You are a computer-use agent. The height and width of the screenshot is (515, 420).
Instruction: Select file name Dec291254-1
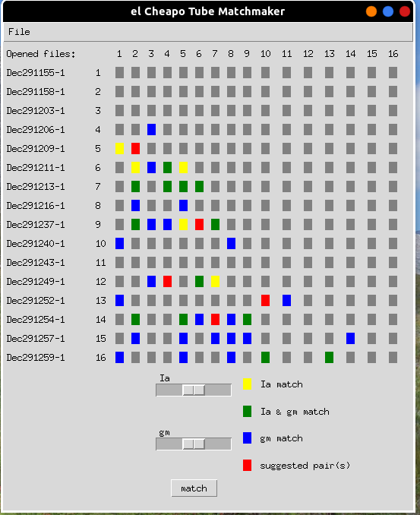36,319
